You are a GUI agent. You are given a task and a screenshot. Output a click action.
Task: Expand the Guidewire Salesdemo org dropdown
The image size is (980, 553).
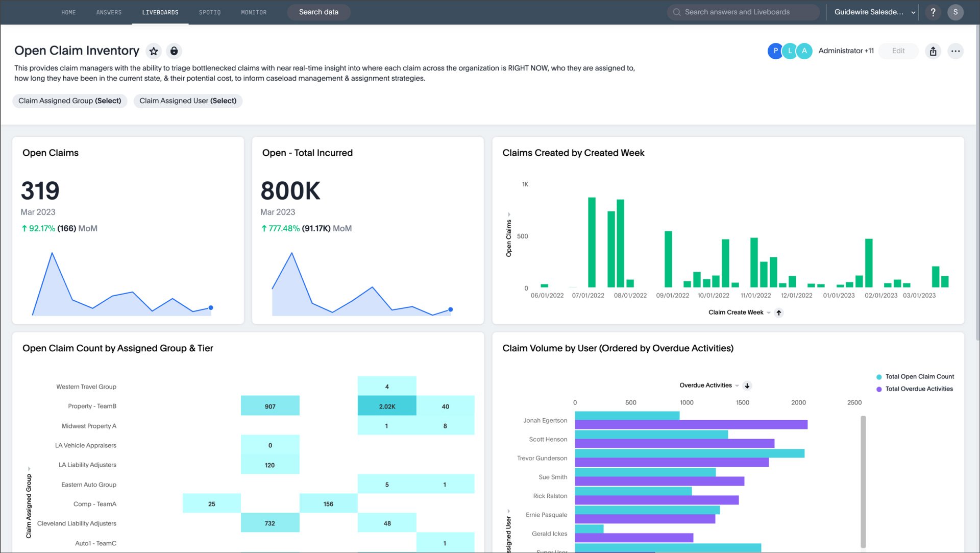[874, 12]
